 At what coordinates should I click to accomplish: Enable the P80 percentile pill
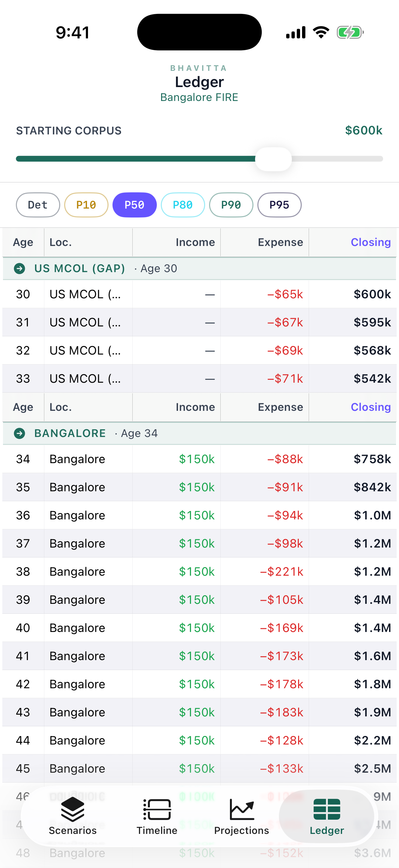[183, 205]
